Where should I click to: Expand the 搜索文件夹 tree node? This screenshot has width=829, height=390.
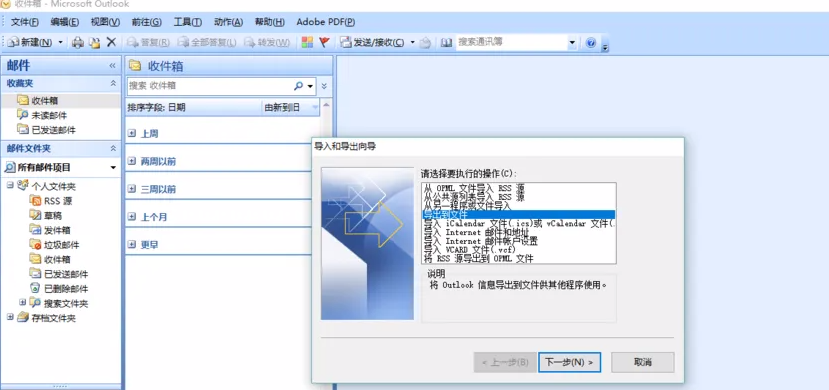(x=22, y=303)
